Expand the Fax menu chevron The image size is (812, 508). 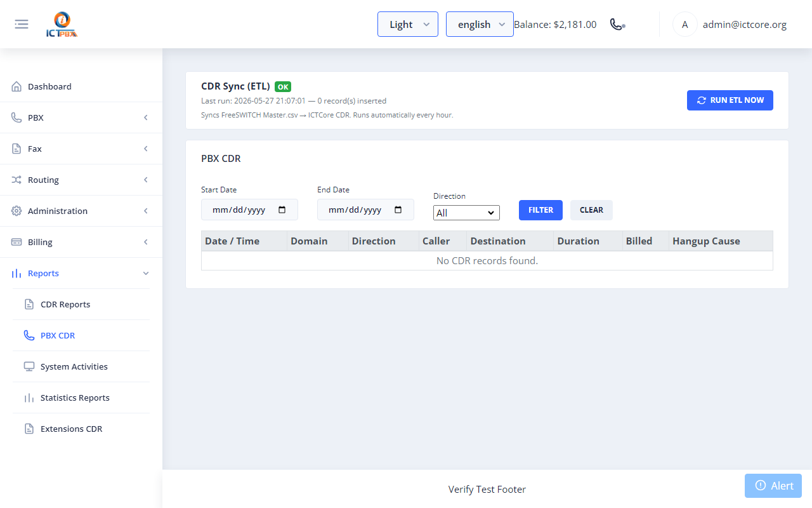(146, 149)
